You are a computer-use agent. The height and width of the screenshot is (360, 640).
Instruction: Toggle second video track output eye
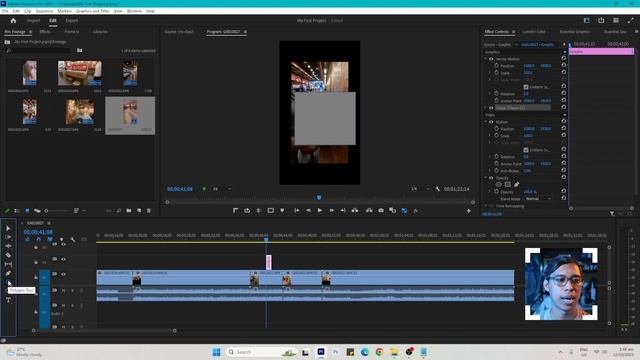(x=63, y=259)
